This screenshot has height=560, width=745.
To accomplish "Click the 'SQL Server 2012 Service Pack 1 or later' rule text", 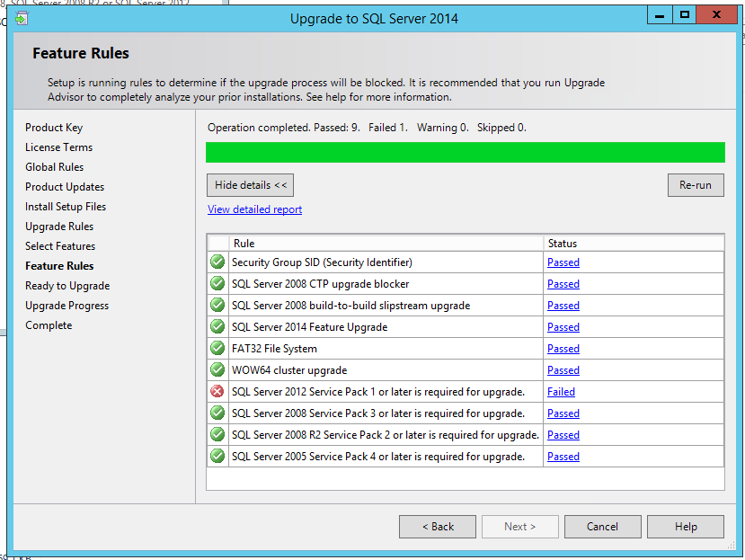I will tap(378, 392).
